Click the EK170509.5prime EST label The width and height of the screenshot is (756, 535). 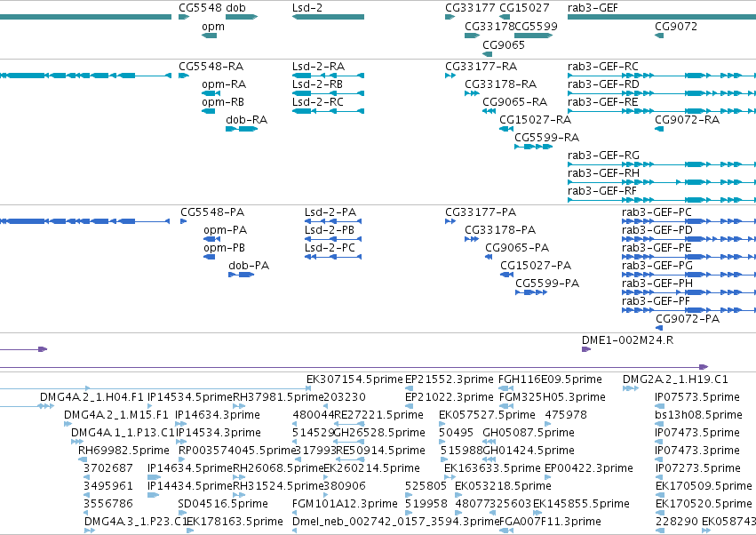[704, 486]
